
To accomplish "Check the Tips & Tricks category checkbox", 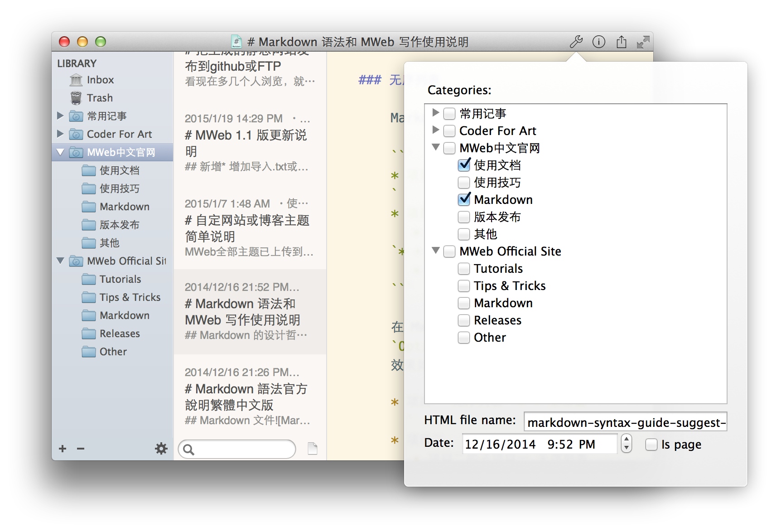I will [464, 286].
